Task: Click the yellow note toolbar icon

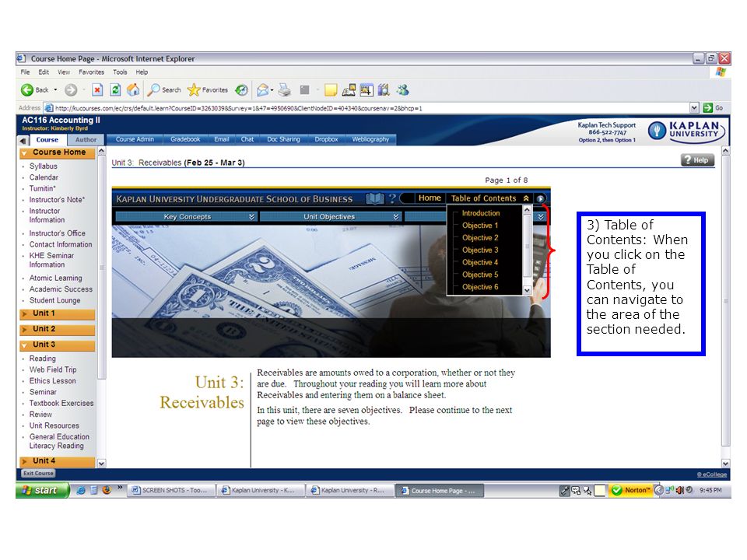Action: (x=331, y=89)
